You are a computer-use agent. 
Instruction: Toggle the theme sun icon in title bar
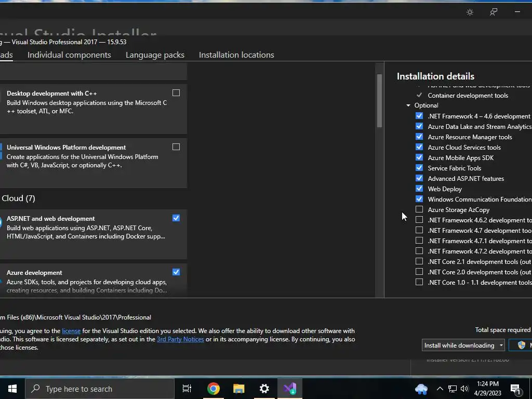tap(470, 12)
